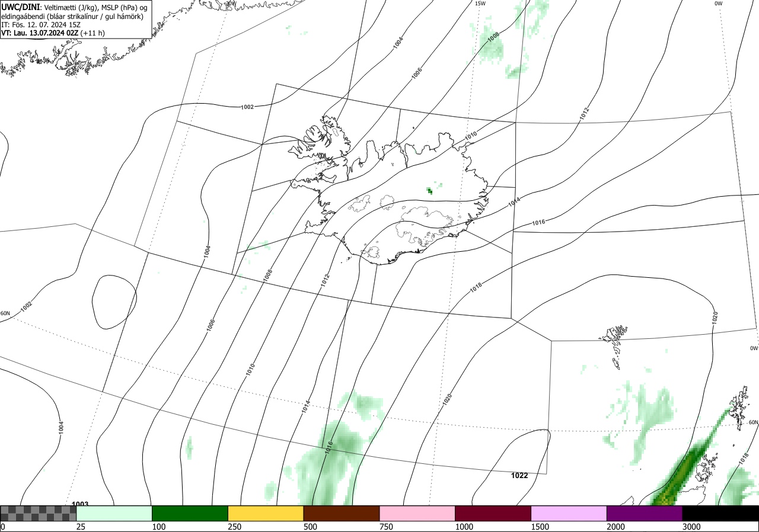Click the 'UWC/DINI' title text
Image resolution: width=759 pixels, height=532 pixels.
point(21,7)
